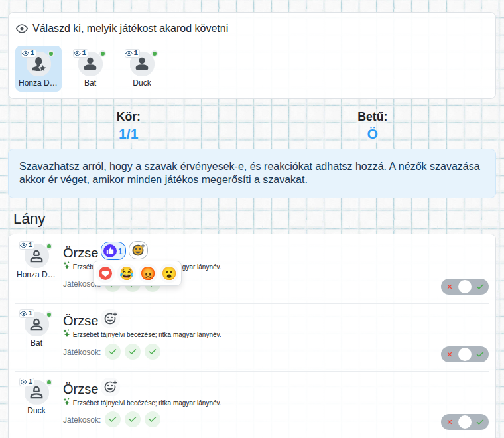504x438 pixels.
Task: Click first player checkmark in Bat's row
Action: pos(113,352)
